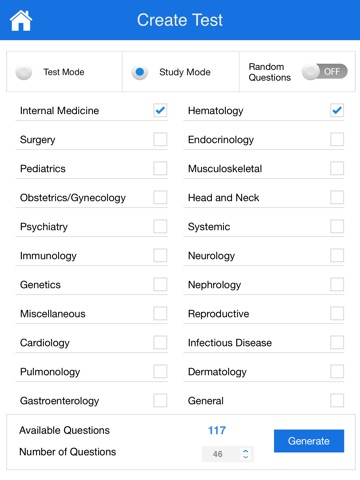The image size is (360, 480).
Task: Check the Head and Neck checkbox
Action: click(337, 197)
